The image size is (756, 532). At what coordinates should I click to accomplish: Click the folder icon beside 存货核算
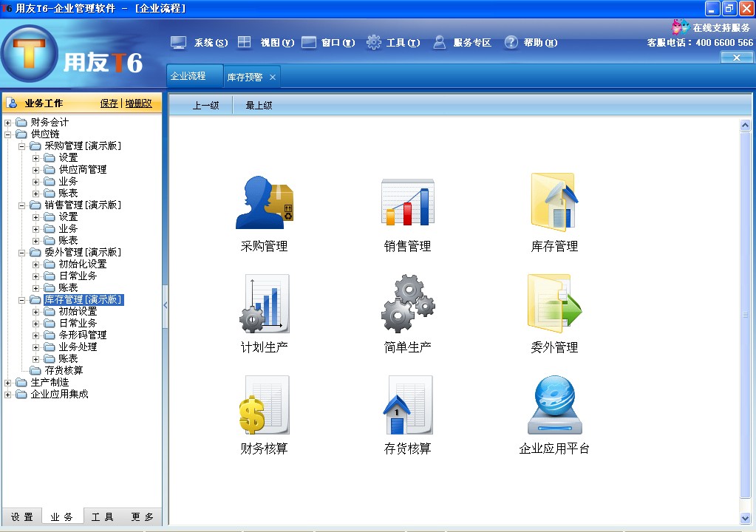(x=35, y=370)
